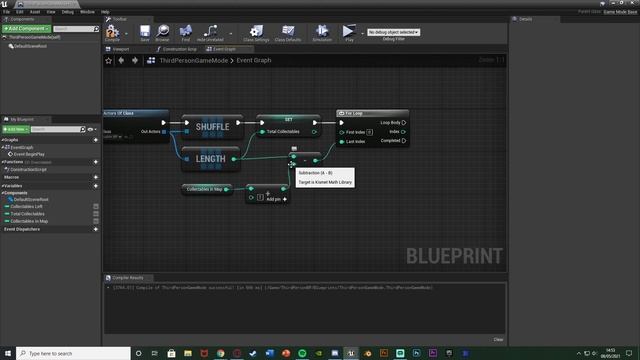Image resolution: width=640 pixels, height=360 pixels.
Task: Browse to asset in Content Browser
Action: [x=162, y=33]
